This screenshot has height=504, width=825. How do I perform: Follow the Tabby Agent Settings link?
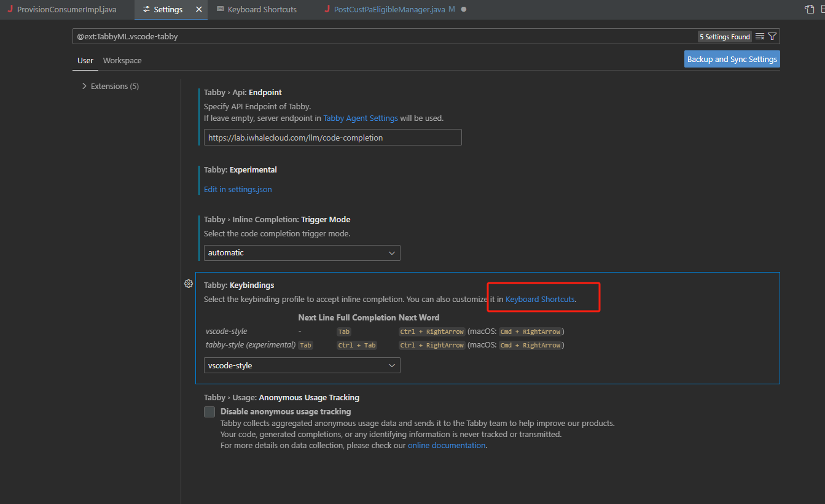click(x=361, y=118)
